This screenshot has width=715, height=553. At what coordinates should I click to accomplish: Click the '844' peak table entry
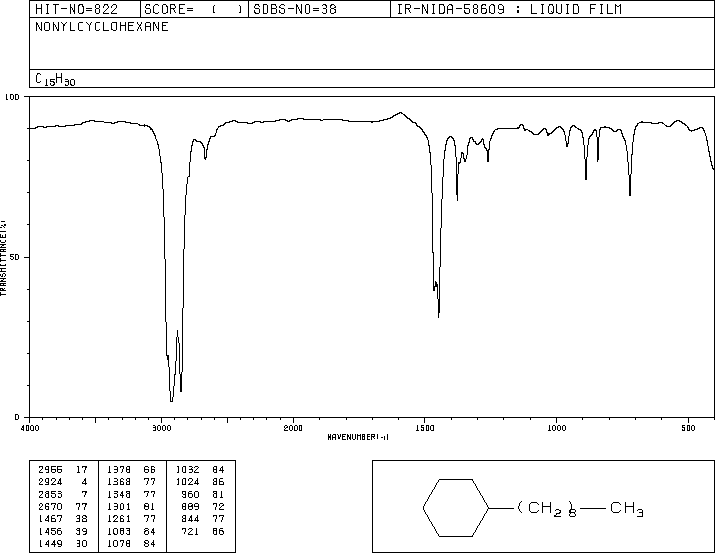point(190,519)
